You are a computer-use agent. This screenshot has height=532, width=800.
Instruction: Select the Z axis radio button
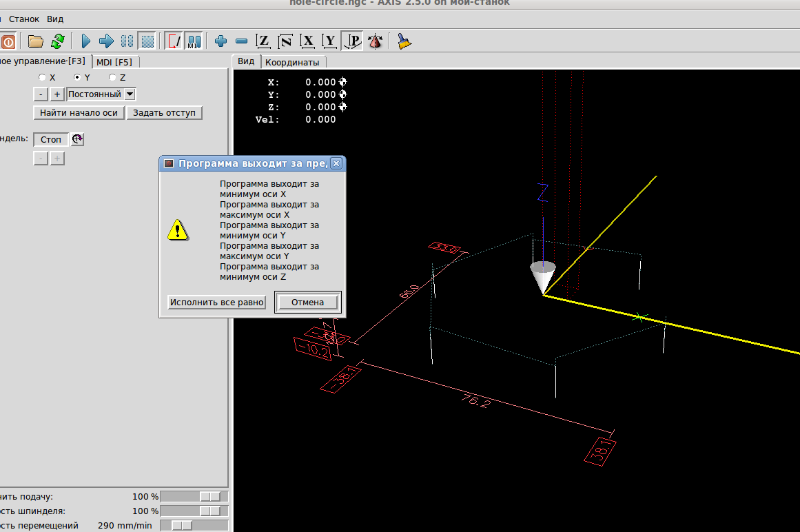click(x=113, y=78)
